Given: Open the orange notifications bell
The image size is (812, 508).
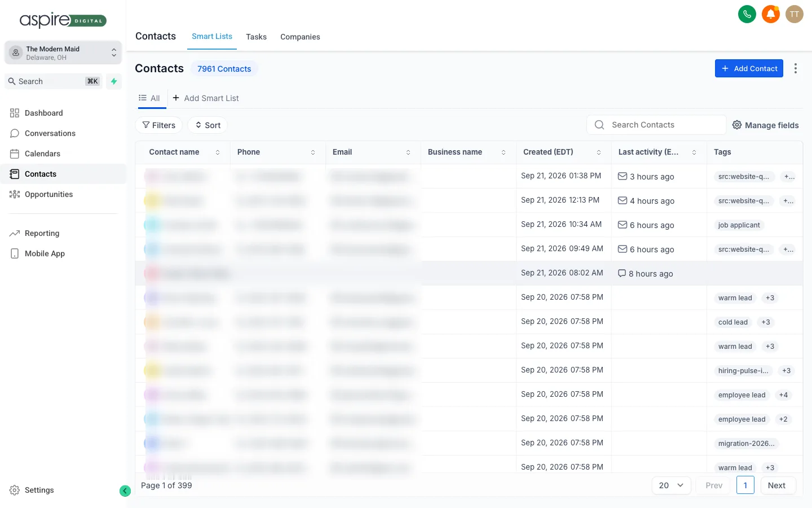Looking at the screenshot, I should pos(771,14).
